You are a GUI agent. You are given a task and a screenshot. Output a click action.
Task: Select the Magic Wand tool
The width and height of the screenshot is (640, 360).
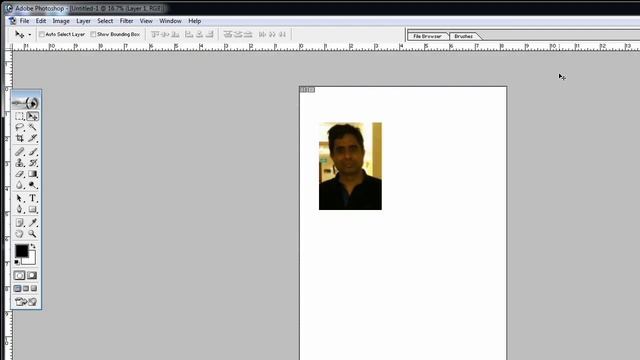click(32, 127)
